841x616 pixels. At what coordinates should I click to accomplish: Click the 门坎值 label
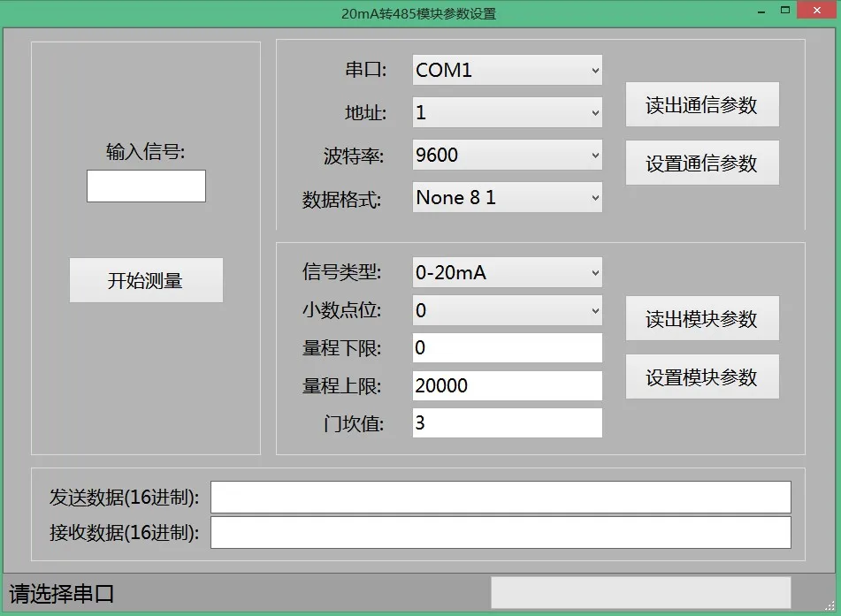tap(354, 423)
